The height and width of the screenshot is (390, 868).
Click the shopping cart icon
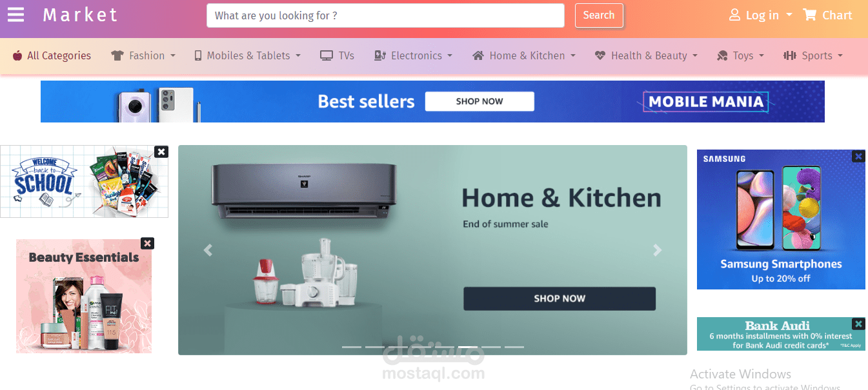click(x=809, y=15)
